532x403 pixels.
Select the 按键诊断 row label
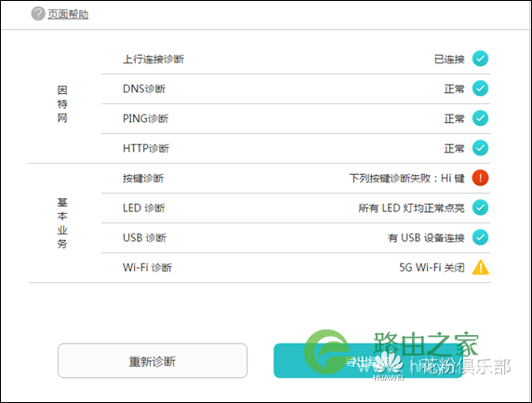click(x=143, y=179)
